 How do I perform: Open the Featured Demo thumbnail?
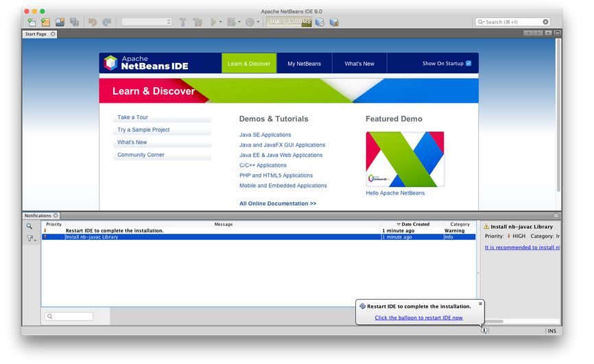(x=405, y=159)
